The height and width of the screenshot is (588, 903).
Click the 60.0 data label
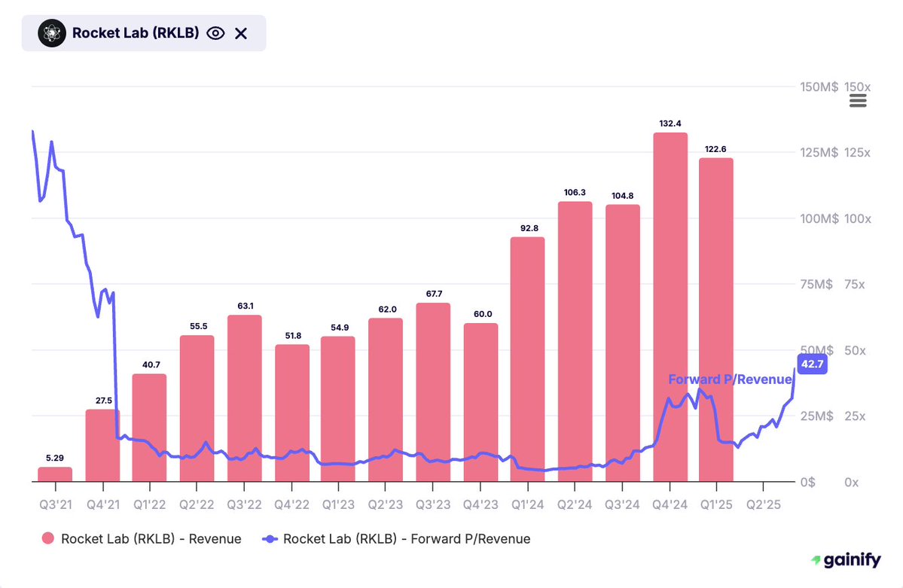click(483, 314)
